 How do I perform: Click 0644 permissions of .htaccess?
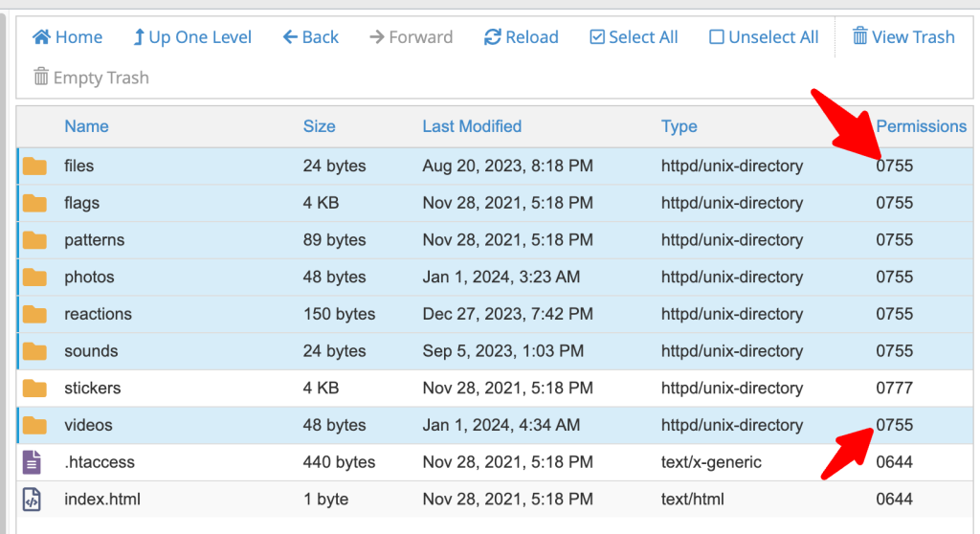895,461
